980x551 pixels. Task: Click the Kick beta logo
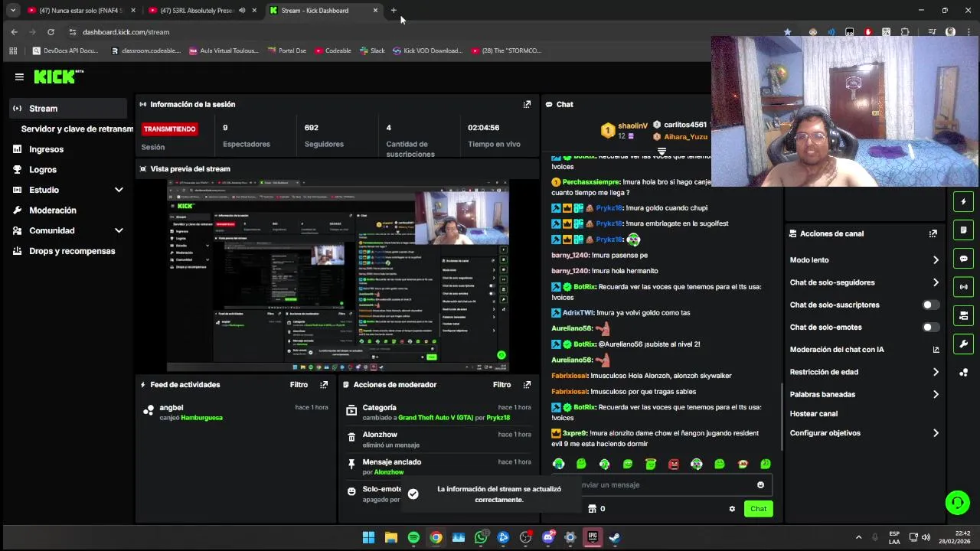click(x=58, y=77)
